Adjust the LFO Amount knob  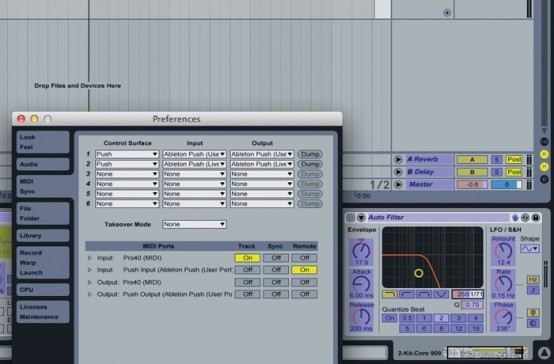(503, 251)
